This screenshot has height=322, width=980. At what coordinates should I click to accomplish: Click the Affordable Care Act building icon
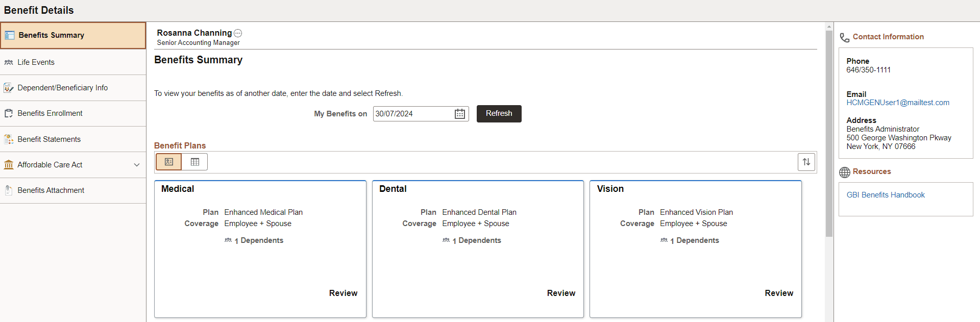click(x=9, y=165)
